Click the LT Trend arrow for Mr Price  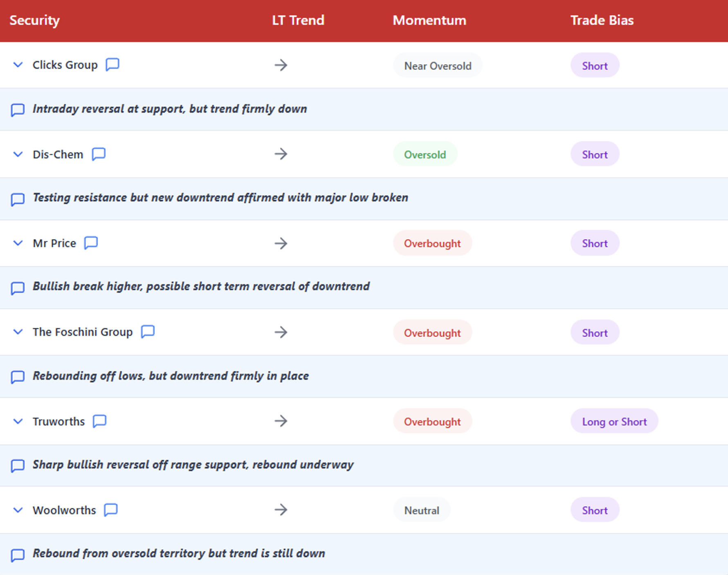pyautogui.click(x=281, y=243)
